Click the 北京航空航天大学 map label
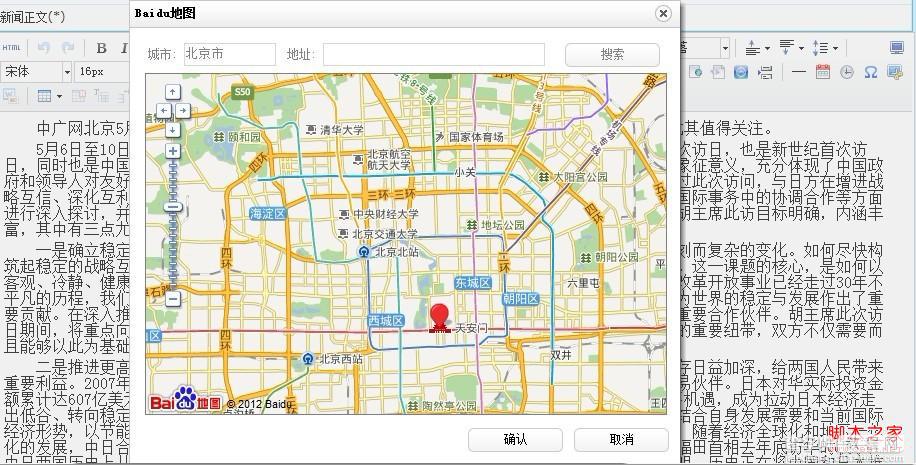 [389, 159]
